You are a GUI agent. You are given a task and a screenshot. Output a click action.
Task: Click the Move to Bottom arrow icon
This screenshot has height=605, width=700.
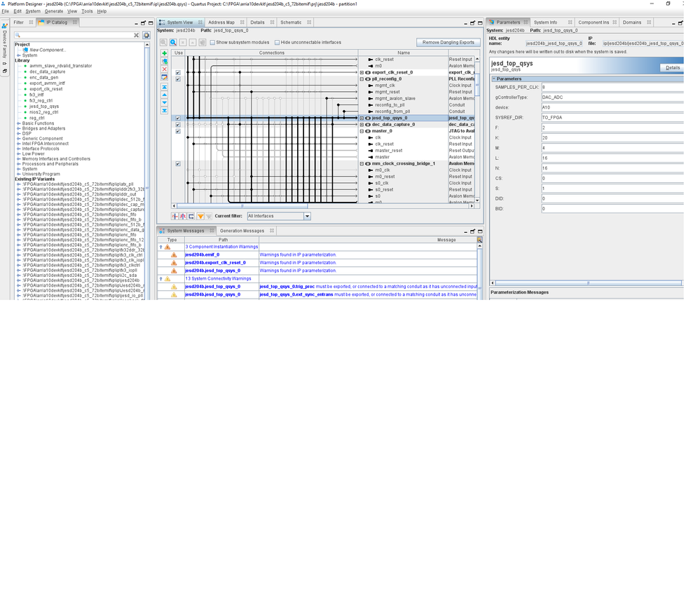(x=165, y=111)
